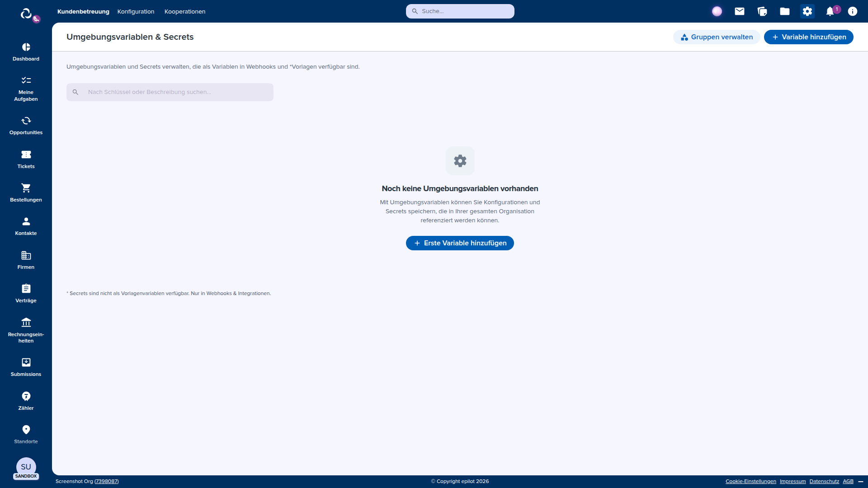This screenshot has width=868, height=488.
Task: Go to Meine Aufgaben in sidebar
Action: (26, 89)
